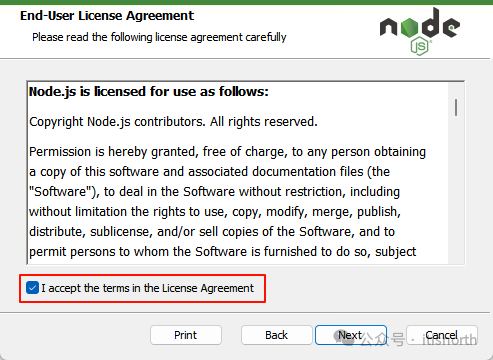Click the bold "Node.js is licensed" heading

(x=149, y=92)
